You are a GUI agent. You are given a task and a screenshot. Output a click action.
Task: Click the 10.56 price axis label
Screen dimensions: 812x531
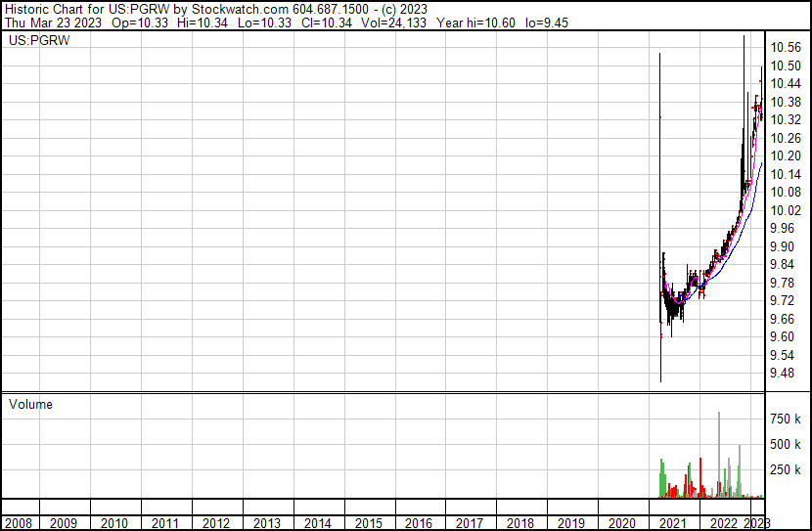pyautogui.click(x=786, y=47)
